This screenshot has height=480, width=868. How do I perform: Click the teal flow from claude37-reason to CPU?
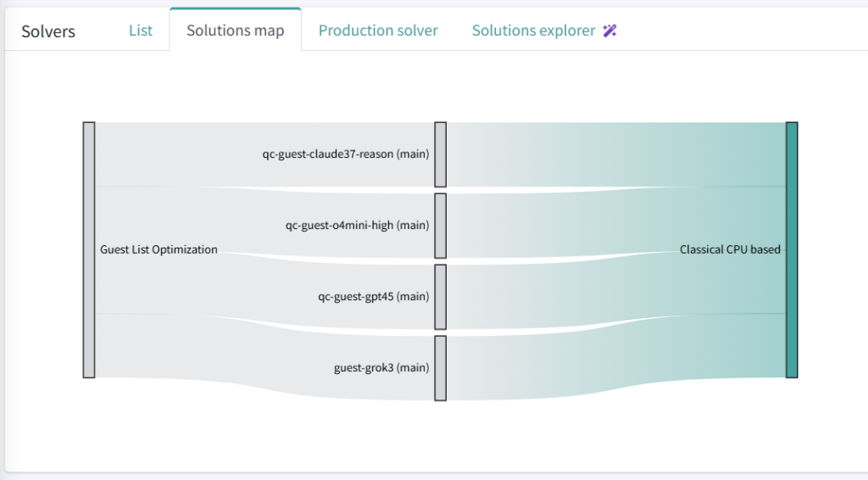[610, 153]
